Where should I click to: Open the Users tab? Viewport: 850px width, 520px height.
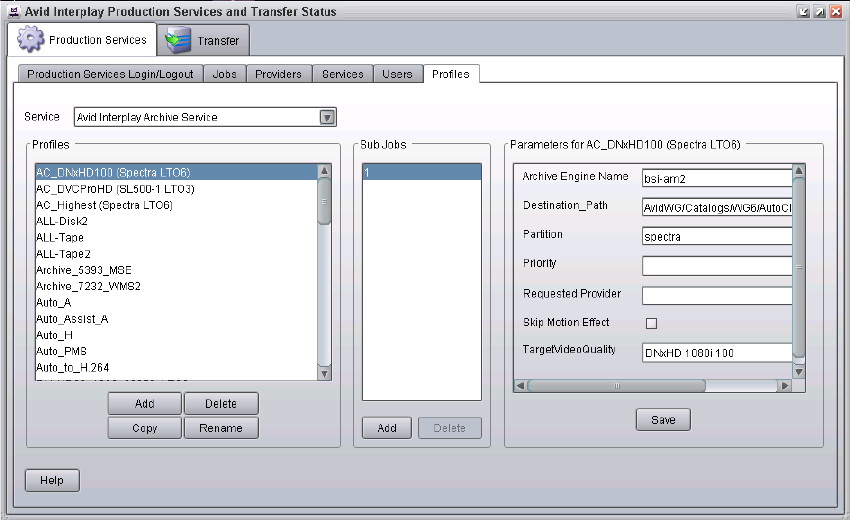(397, 74)
